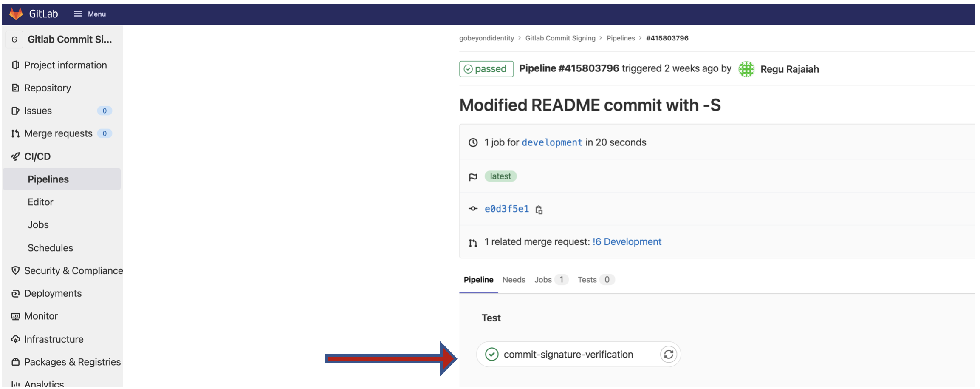Switch to the Needs tab
The height and width of the screenshot is (389, 980).
(514, 280)
